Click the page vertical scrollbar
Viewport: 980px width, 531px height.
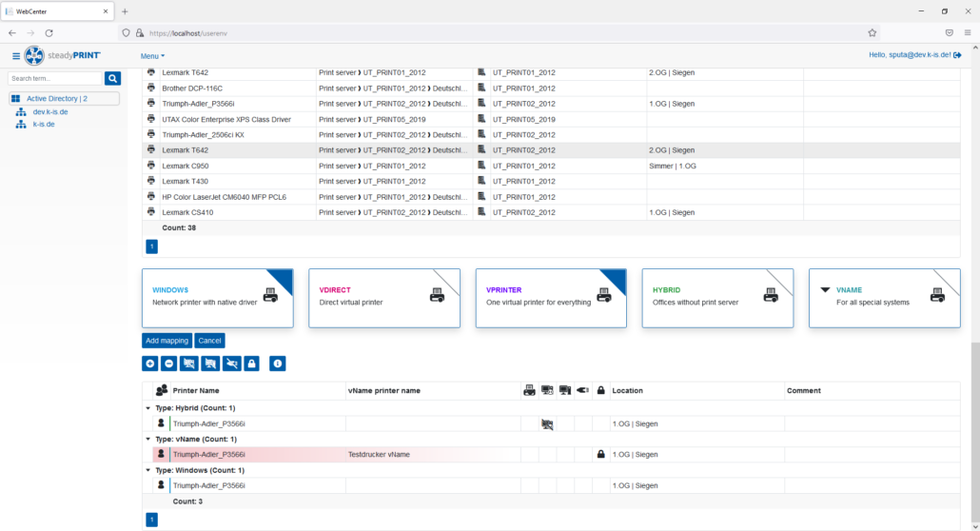[x=975, y=434]
